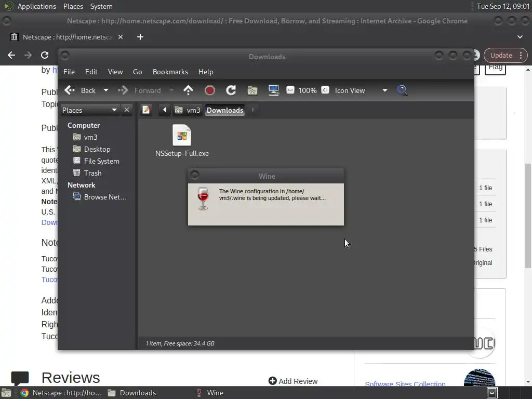Click Add Review on the archive page
The height and width of the screenshot is (399, 532).
[293, 381]
